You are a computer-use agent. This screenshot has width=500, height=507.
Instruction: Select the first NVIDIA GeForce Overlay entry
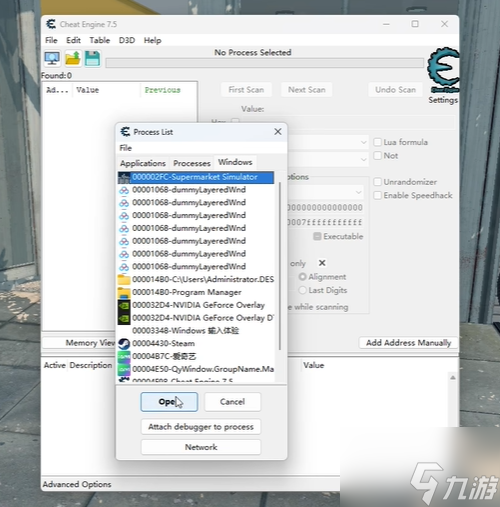(x=196, y=305)
